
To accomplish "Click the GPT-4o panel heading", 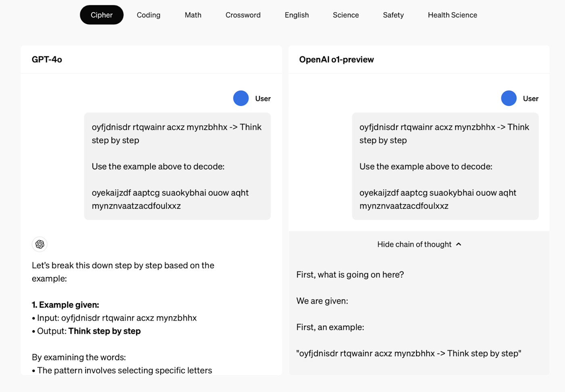I will pos(47,60).
